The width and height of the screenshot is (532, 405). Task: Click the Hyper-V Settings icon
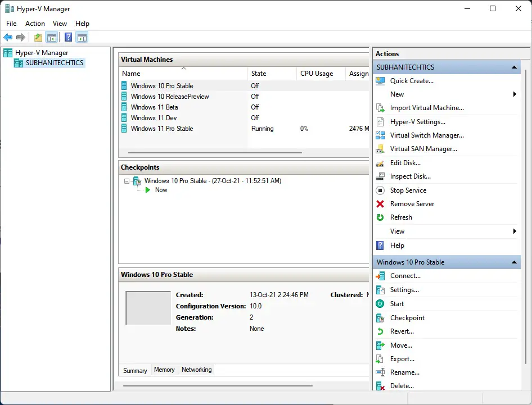pos(380,122)
